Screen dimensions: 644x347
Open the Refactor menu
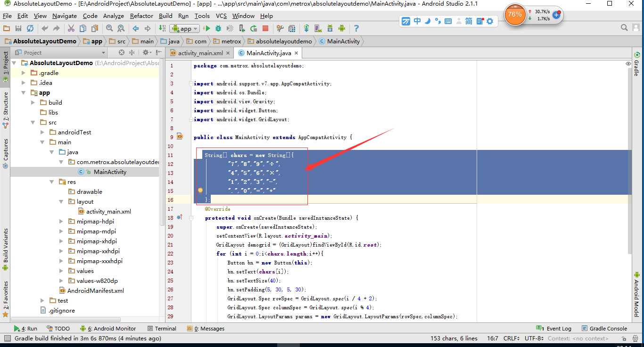pos(141,16)
